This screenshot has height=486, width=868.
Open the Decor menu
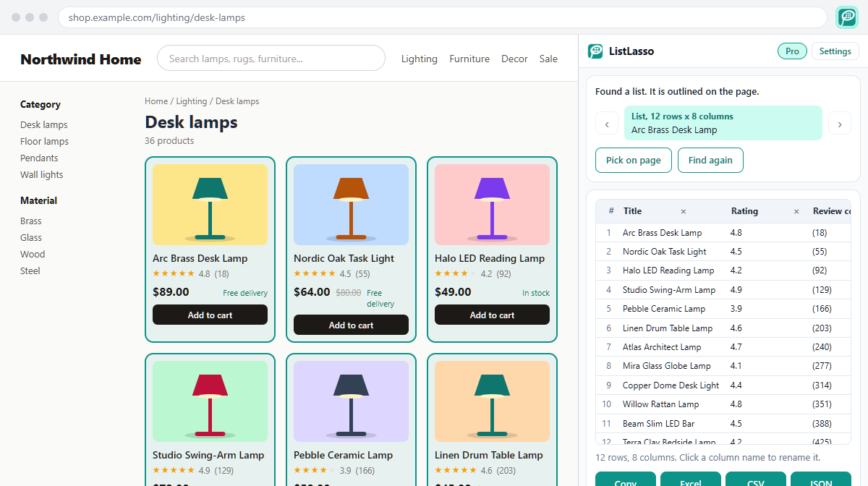pos(514,59)
